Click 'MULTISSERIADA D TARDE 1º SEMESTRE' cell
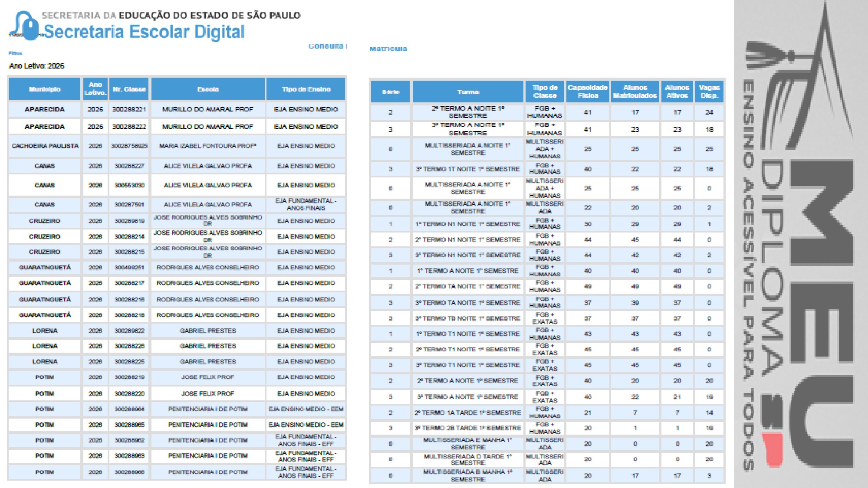868x488 pixels. coord(468,459)
